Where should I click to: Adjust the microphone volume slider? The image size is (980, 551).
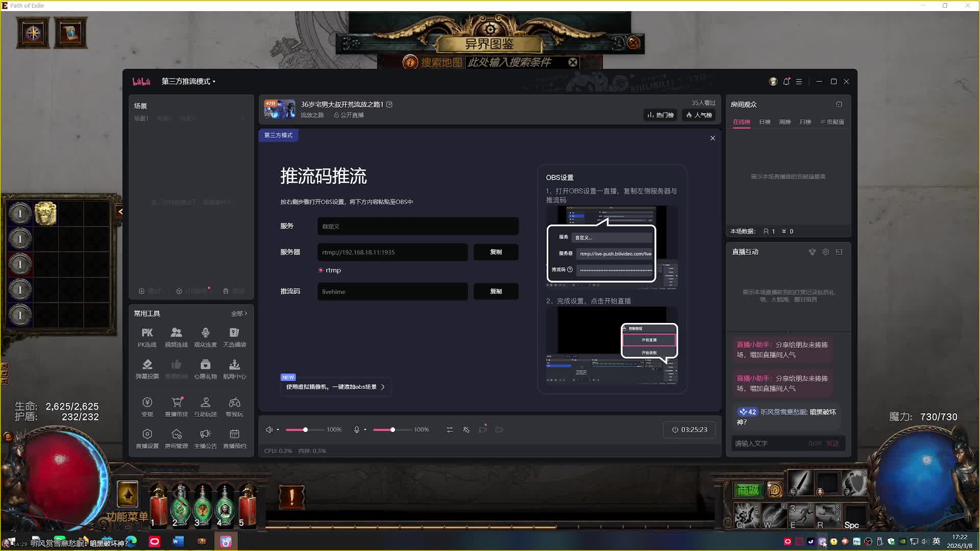[393, 430]
